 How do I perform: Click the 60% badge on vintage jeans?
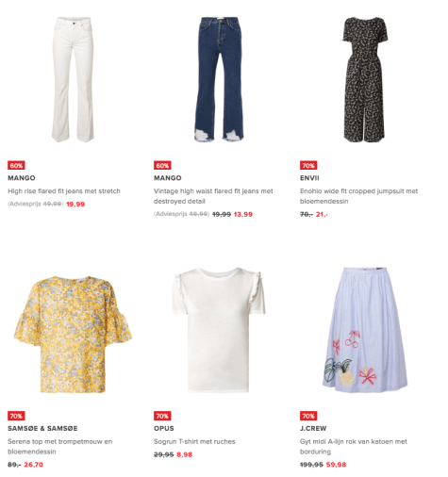(162, 165)
